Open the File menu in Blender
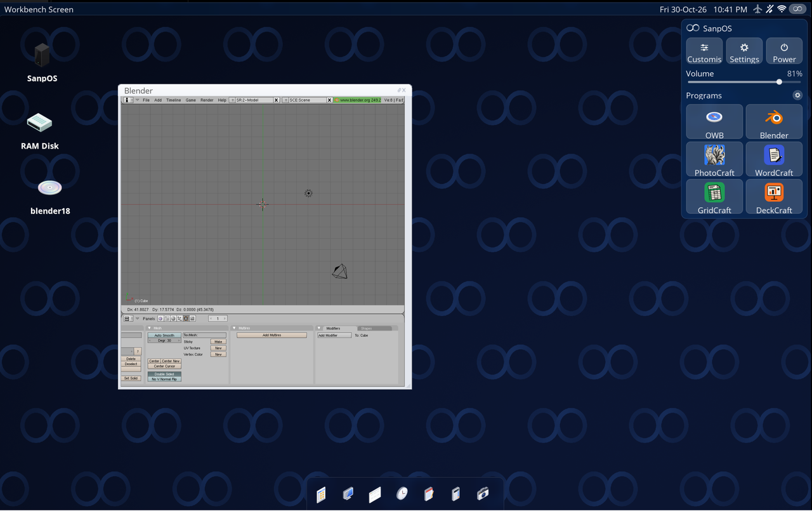This screenshot has height=511, width=812. 146,100
